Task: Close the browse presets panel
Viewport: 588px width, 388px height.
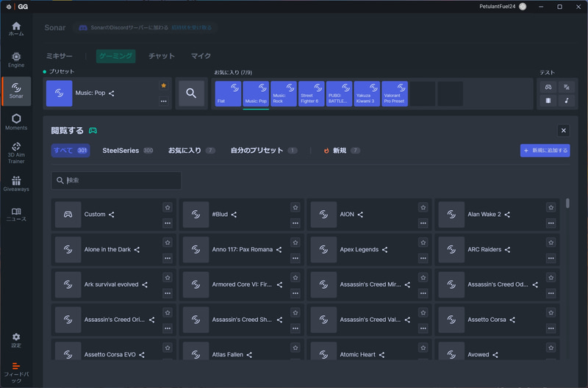Action: tap(563, 131)
